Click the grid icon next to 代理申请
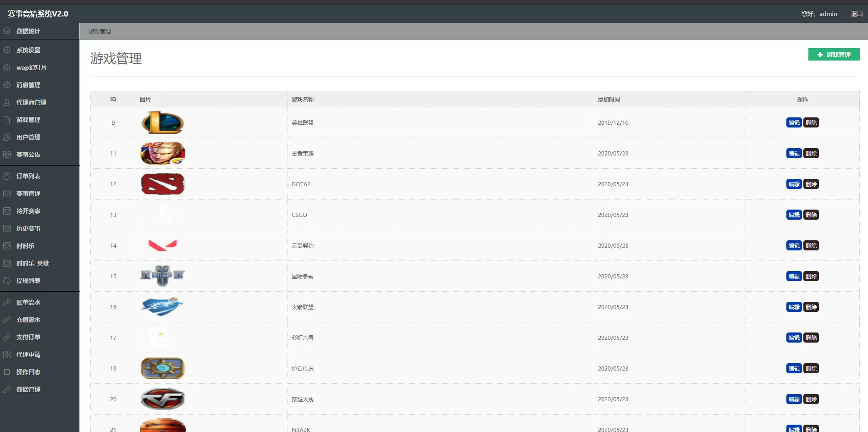This screenshot has height=432, width=868. point(7,354)
